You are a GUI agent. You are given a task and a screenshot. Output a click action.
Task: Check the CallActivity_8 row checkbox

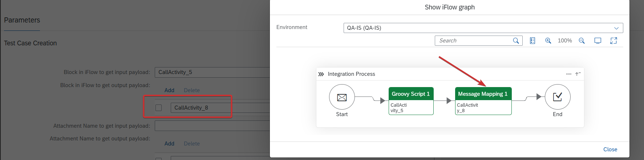(158, 108)
